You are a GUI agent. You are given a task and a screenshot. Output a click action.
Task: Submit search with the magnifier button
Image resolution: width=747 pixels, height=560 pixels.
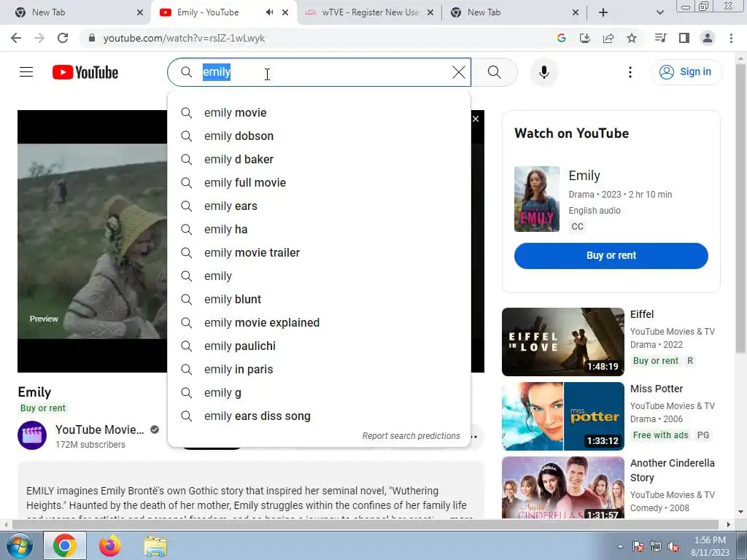495,72
